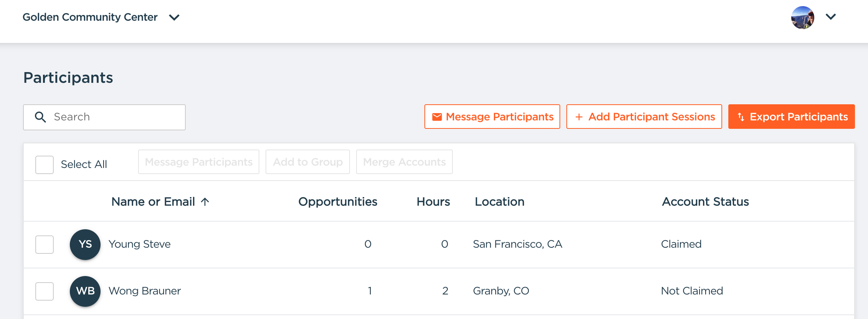Tick the Wong Brauner row checkbox

point(45,291)
